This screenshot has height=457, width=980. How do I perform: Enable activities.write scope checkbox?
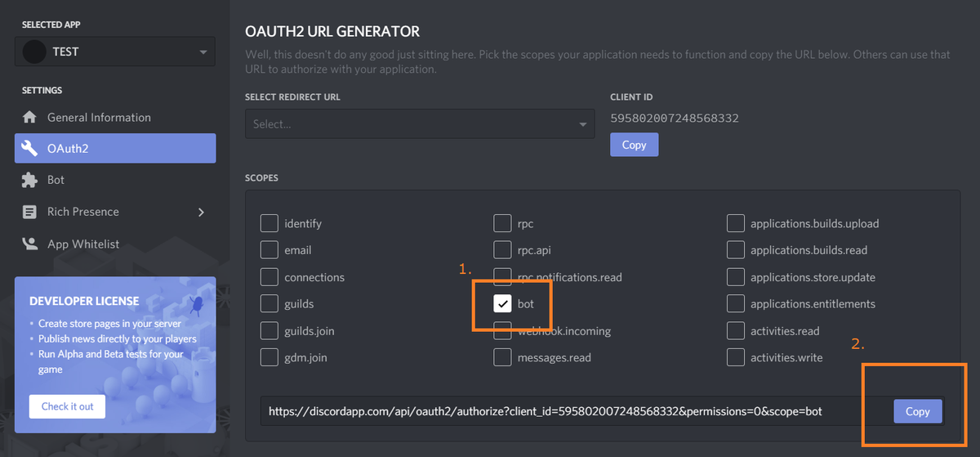click(x=736, y=357)
